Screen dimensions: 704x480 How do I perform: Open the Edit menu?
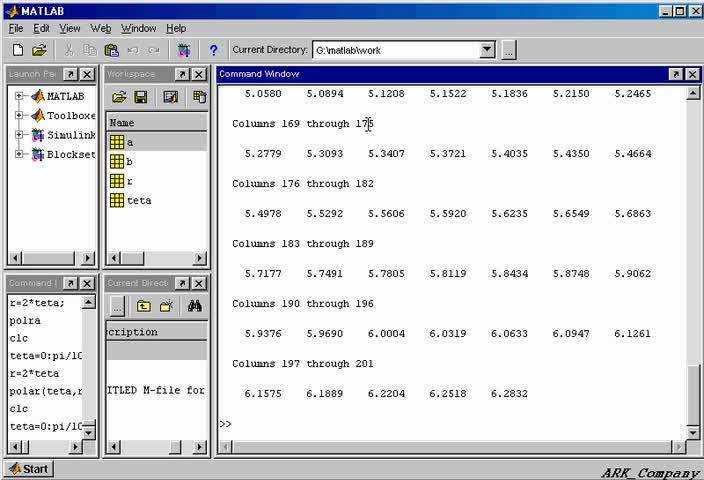(x=41, y=29)
